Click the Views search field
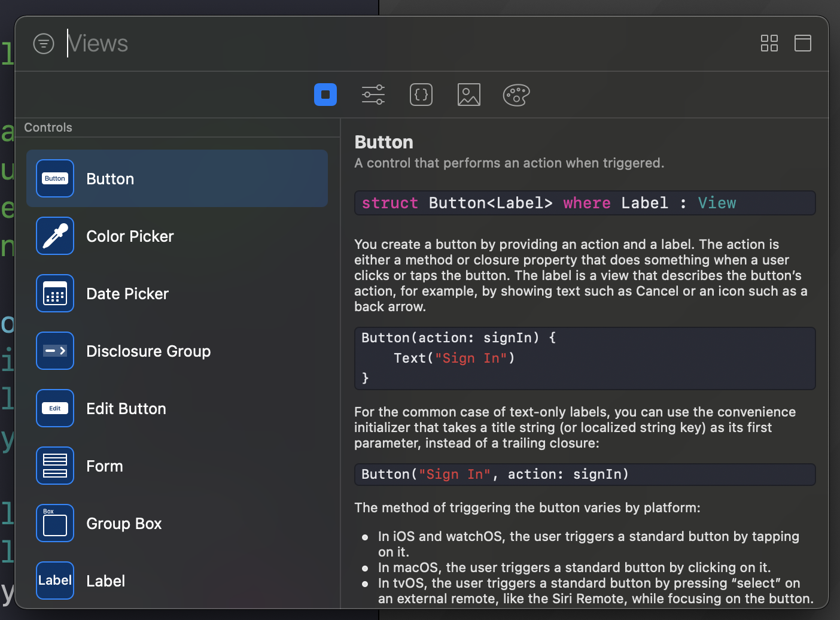The height and width of the screenshot is (620, 840). [x=407, y=43]
